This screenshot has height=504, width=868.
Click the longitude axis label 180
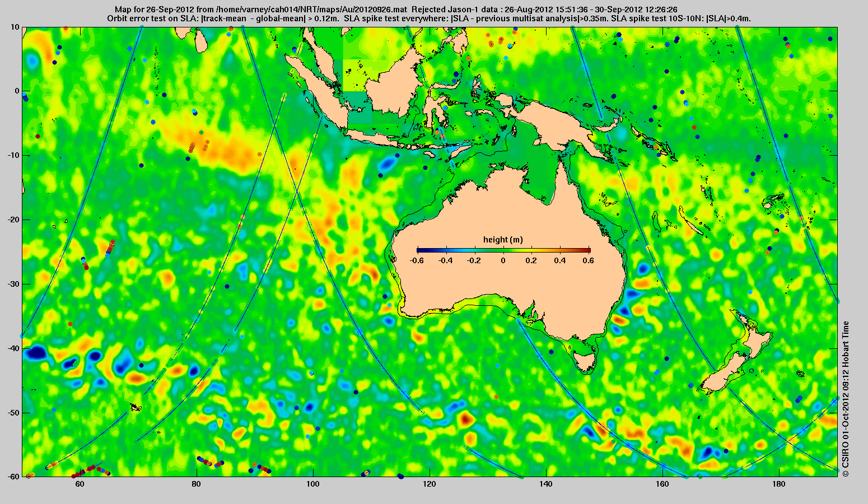[x=779, y=484]
